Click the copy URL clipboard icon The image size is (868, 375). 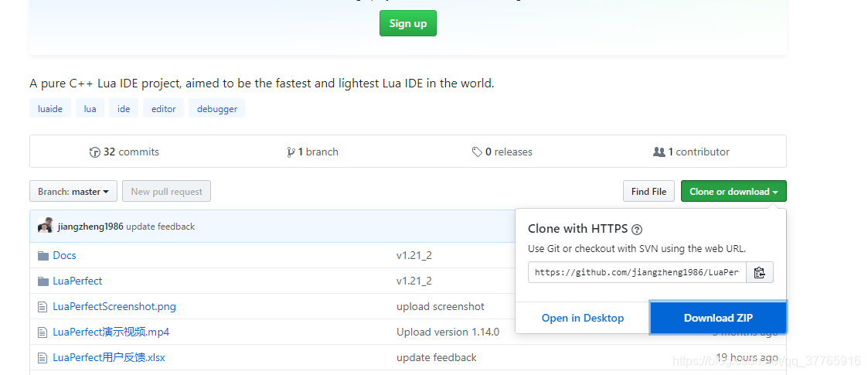click(759, 272)
